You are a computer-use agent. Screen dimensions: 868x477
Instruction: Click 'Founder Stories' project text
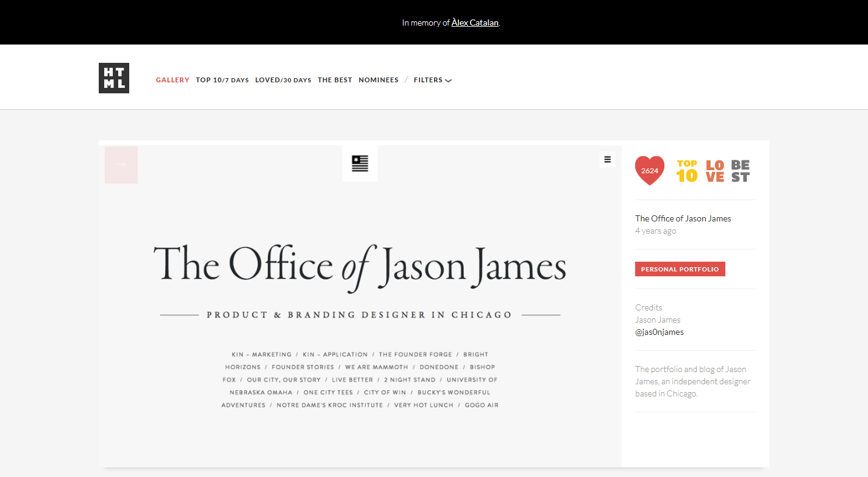303,367
